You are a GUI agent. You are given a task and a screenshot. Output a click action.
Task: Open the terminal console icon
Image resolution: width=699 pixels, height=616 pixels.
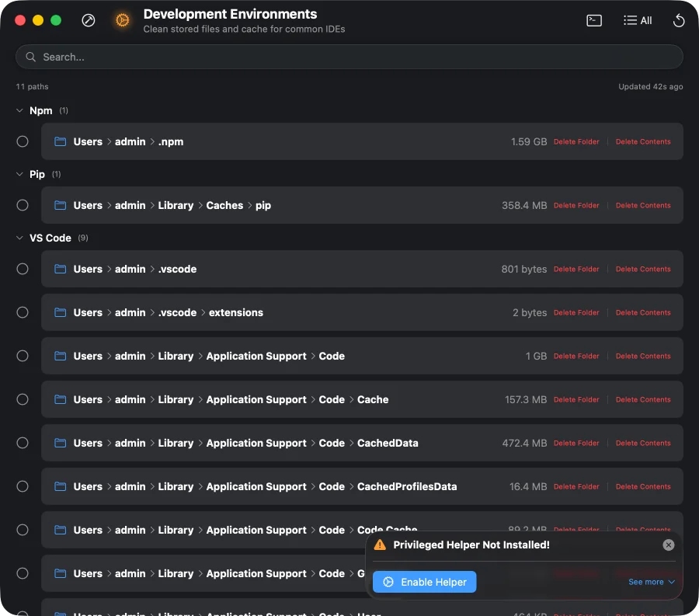[x=594, y=20]
